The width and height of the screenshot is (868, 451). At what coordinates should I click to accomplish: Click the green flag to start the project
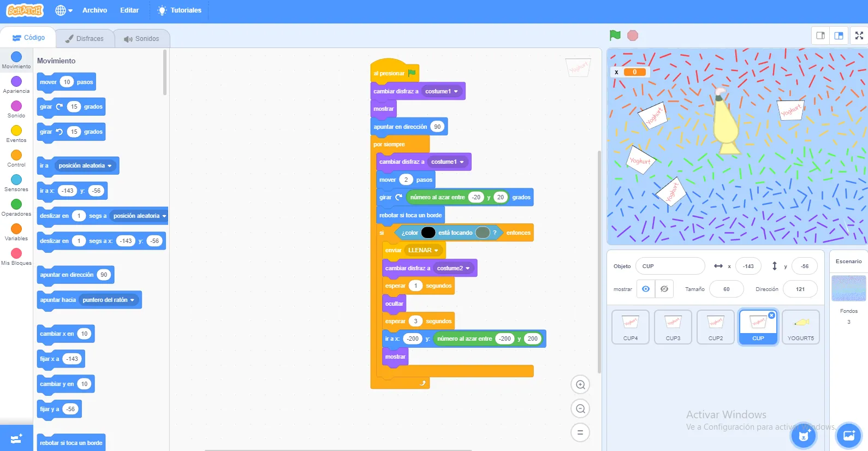tap(615, 35)
